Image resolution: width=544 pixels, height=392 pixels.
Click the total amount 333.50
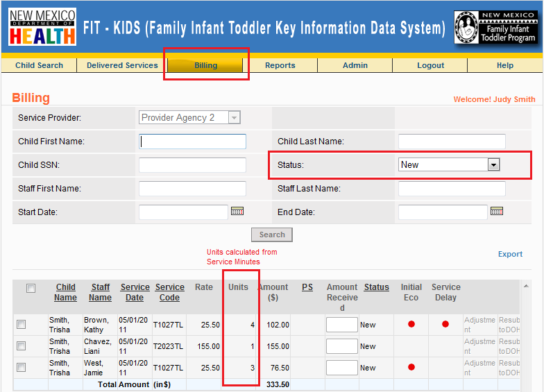[278, 384]
